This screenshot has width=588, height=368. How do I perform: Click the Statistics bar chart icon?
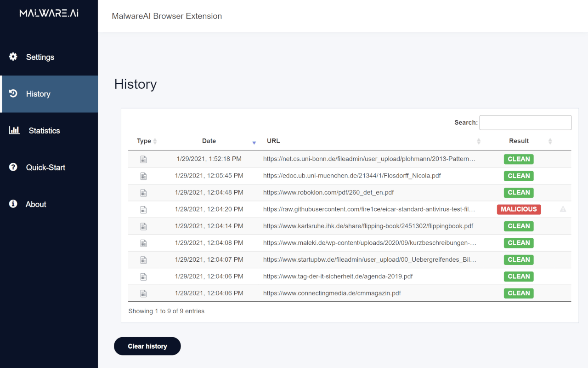point(14,130)
